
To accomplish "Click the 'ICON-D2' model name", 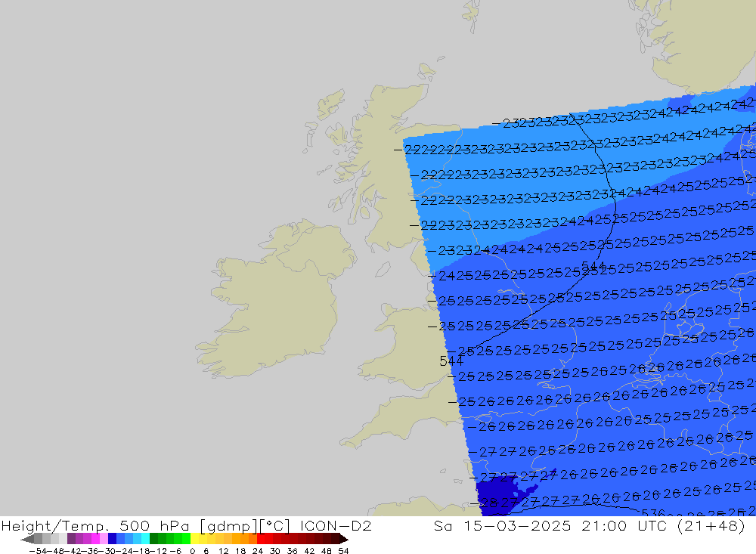I will tap(336, 525).
